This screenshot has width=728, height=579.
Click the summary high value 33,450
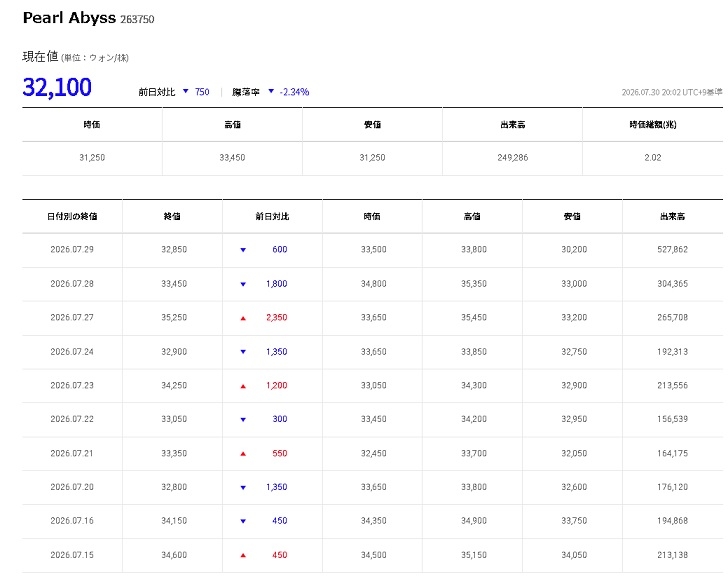click(232, 158)
